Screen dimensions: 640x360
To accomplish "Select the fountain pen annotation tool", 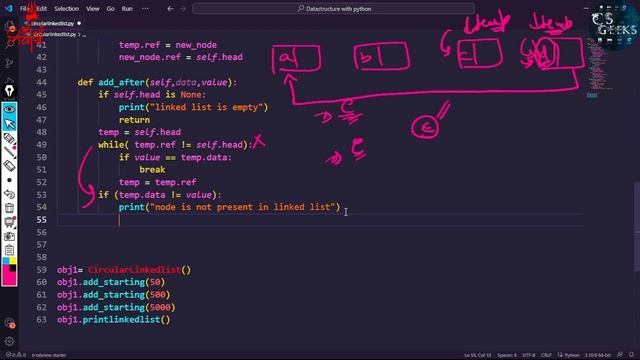I will click(x=9, y=91).
